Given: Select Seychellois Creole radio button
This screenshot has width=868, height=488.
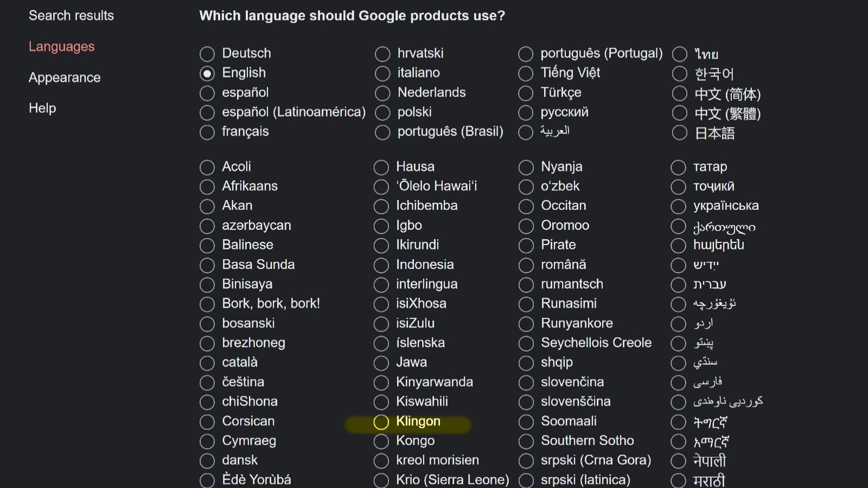Looking at the screenshot, I should (526, 343).
